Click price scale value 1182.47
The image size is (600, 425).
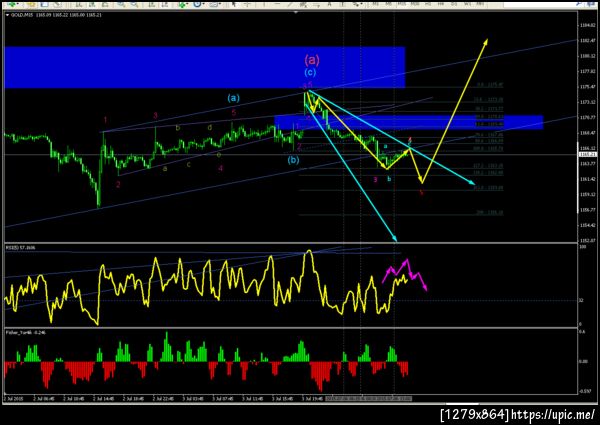(x=587, y=40)
